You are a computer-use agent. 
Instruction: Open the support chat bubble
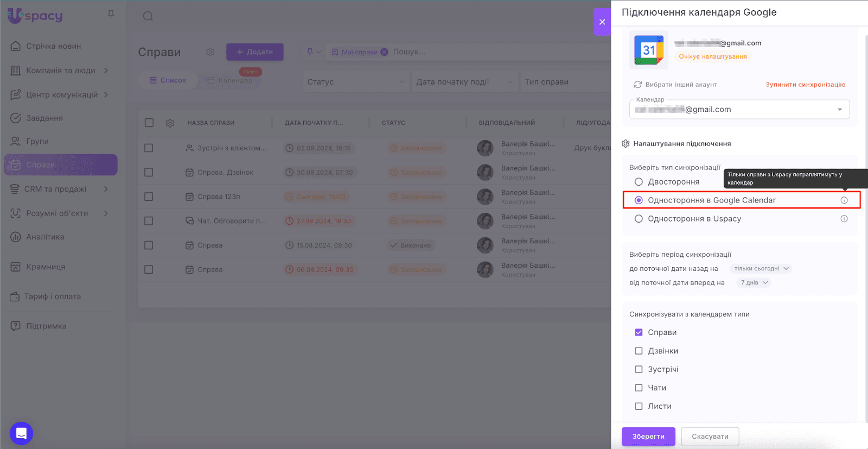point(21,433)
